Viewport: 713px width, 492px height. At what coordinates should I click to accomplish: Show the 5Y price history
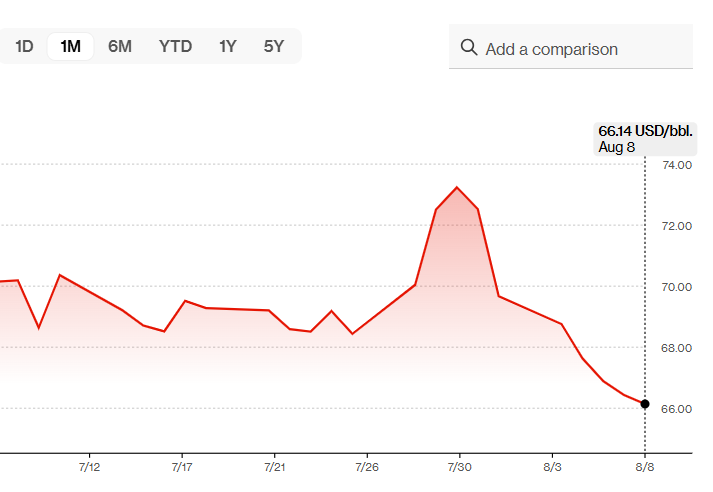(274, 46)
